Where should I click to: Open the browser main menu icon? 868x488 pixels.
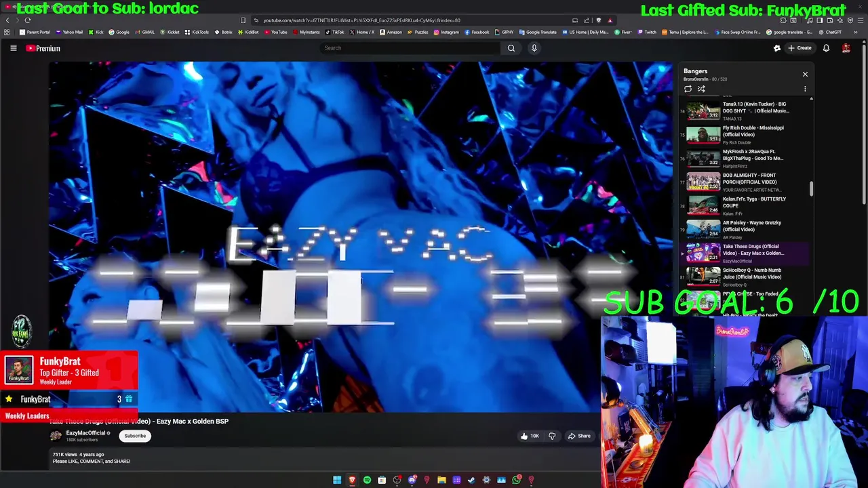pos(859,20)
